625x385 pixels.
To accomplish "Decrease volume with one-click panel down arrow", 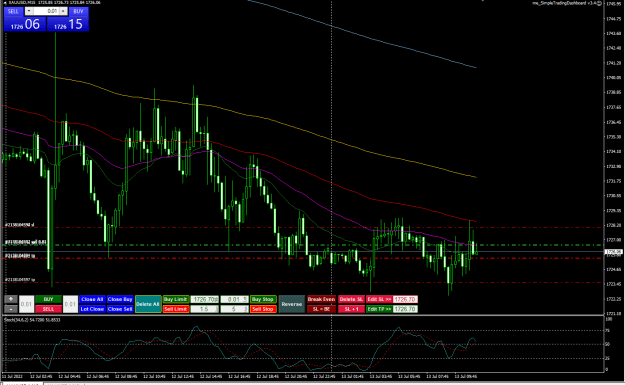I will (29, 11).
